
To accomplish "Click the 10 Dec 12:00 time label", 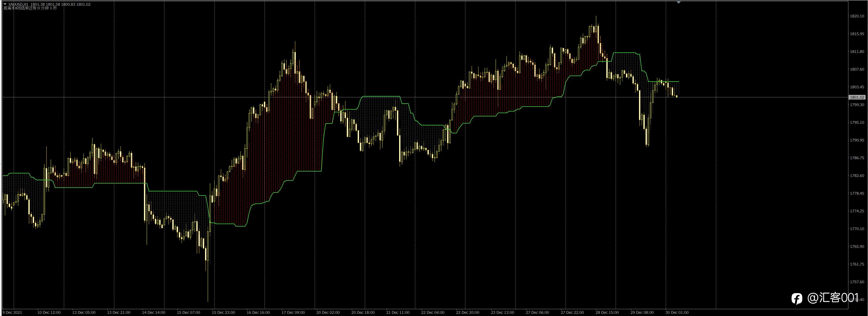I will click(x=49, y=313).
